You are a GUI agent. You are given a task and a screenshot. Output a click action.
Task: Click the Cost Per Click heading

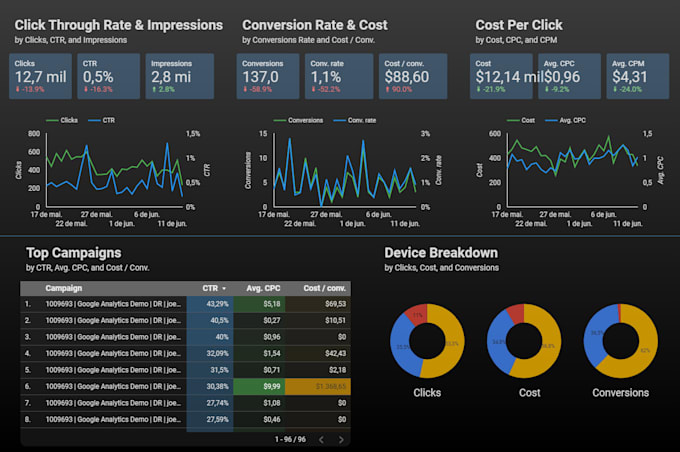pos(519,25)
